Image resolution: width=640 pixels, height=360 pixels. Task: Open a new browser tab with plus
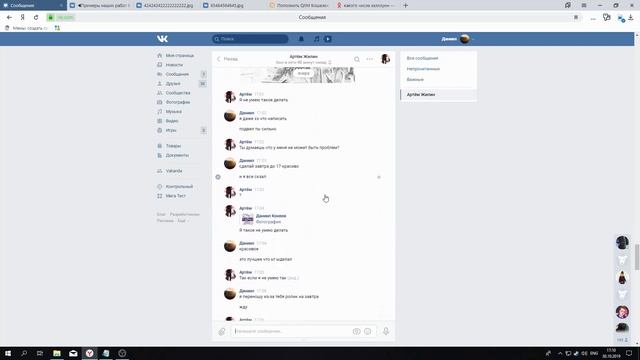pos(406,5)
